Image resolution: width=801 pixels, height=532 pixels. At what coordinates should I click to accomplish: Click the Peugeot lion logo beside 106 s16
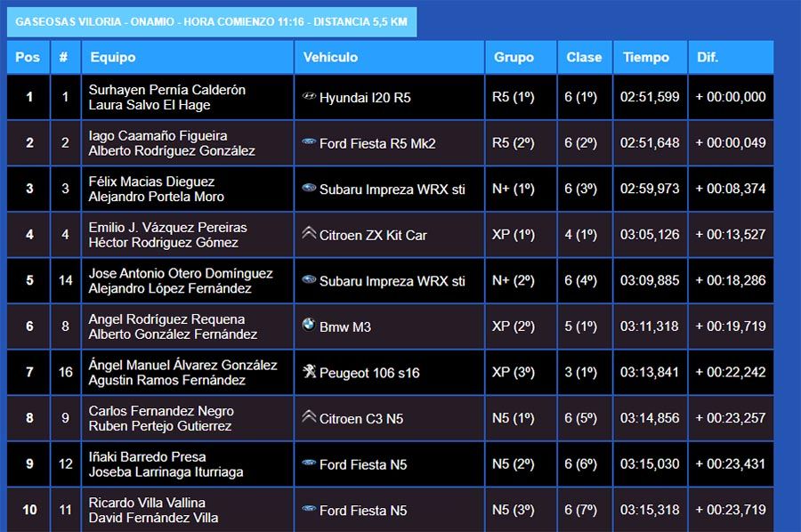309,372
